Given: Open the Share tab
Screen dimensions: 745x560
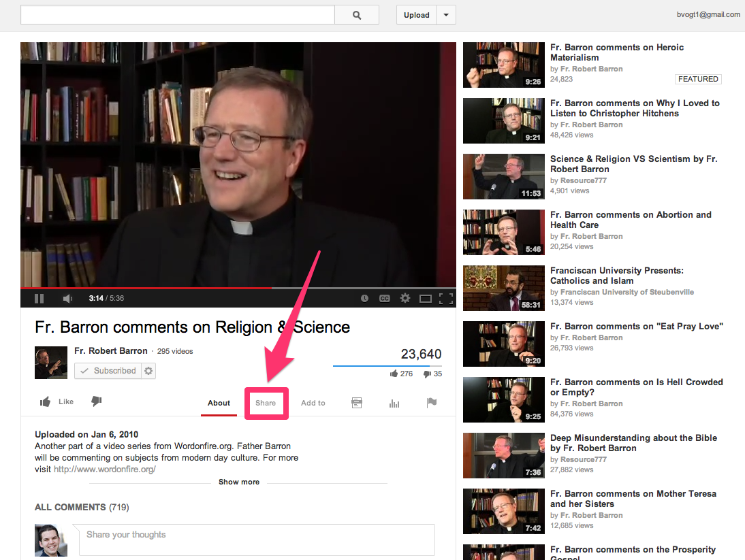Looking at the screenshot, I should [x=266, y=403].
